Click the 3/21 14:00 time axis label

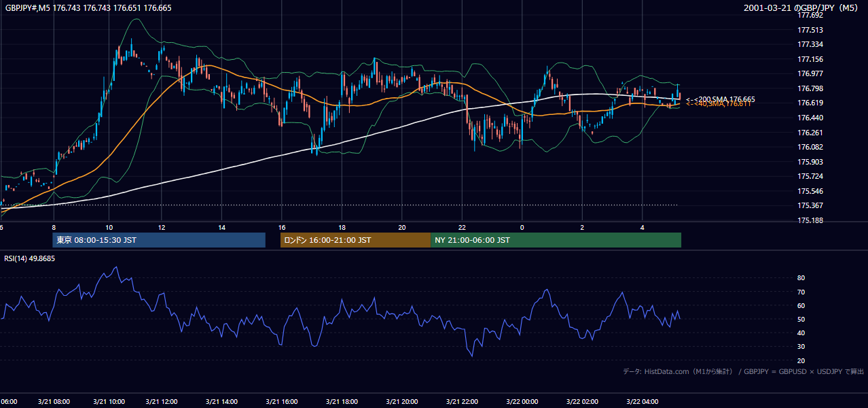click(x=221, y=402)
